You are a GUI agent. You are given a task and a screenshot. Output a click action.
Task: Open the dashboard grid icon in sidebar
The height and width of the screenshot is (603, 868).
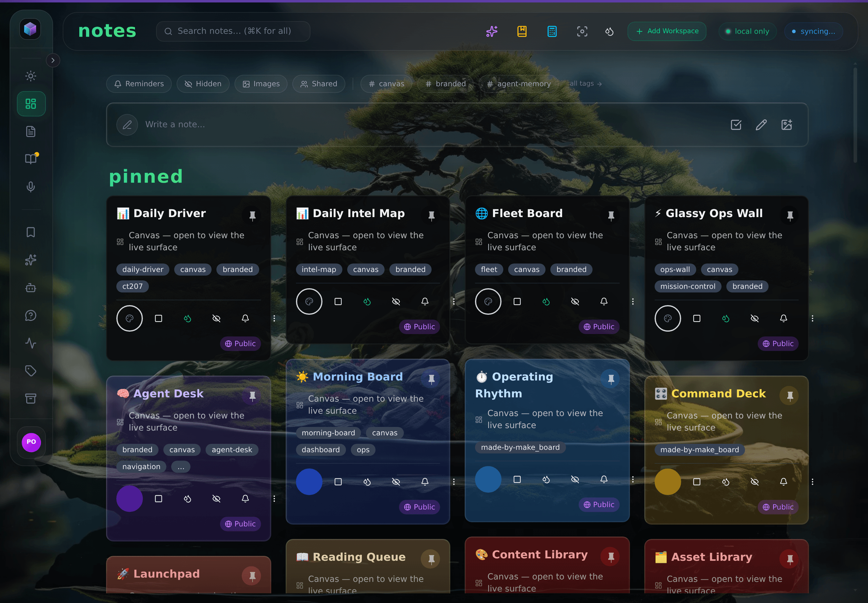pos(31,103)
